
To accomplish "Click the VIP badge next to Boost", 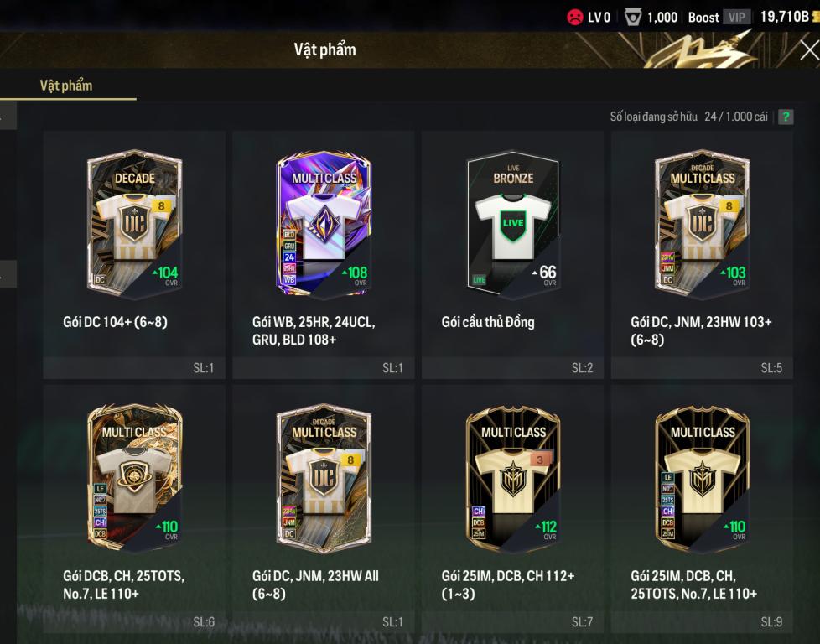I will click(737, 18).
